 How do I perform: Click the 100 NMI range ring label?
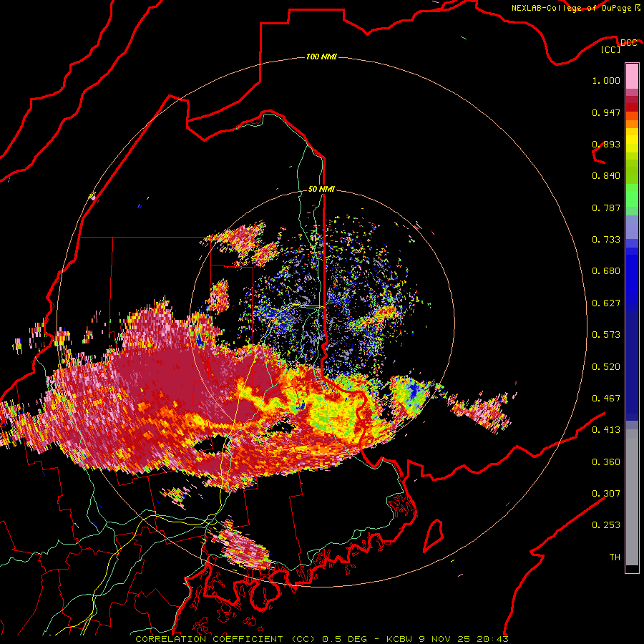(x=321, y=57)
